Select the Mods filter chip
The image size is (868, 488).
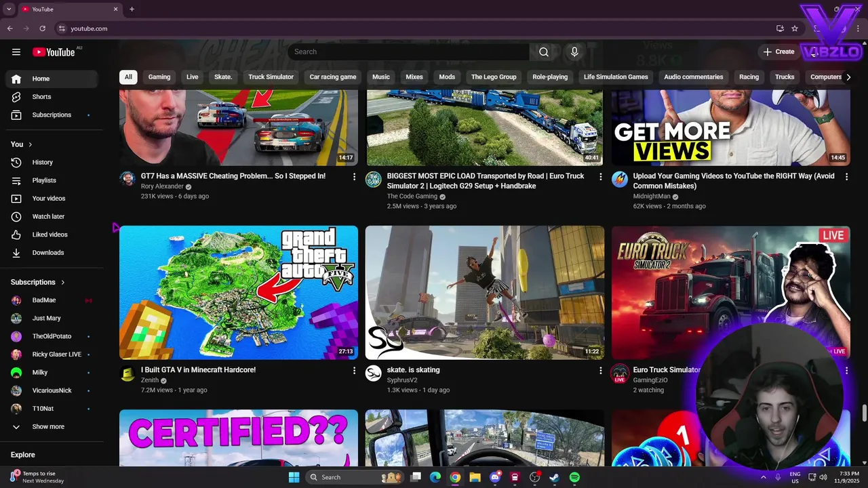447,77
